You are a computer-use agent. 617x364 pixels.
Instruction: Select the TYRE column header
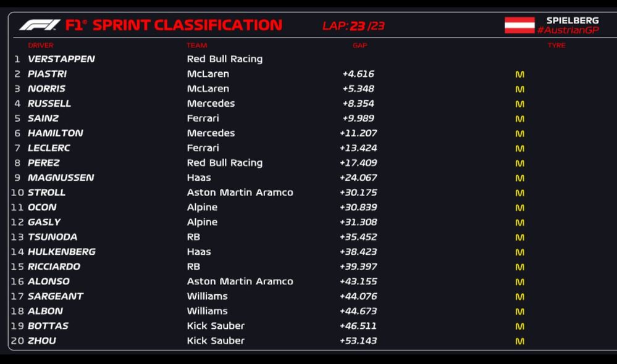[556, 46]
